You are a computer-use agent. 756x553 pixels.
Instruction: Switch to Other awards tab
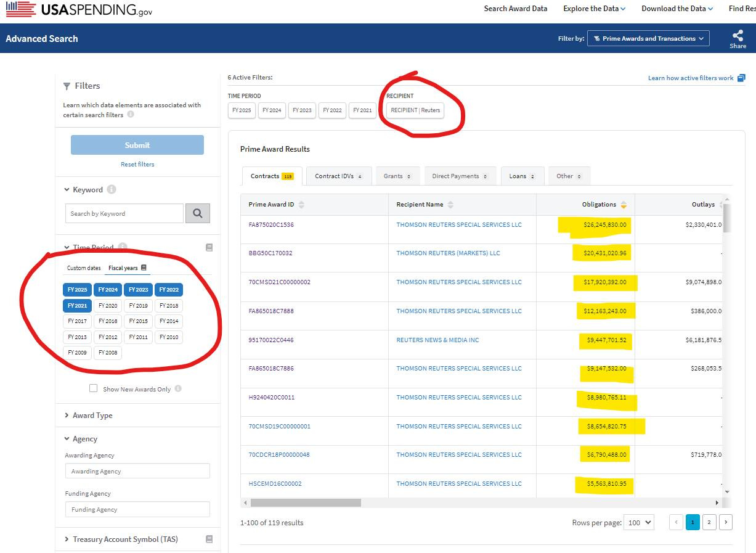pyautogui.click(x=569, y=176)
